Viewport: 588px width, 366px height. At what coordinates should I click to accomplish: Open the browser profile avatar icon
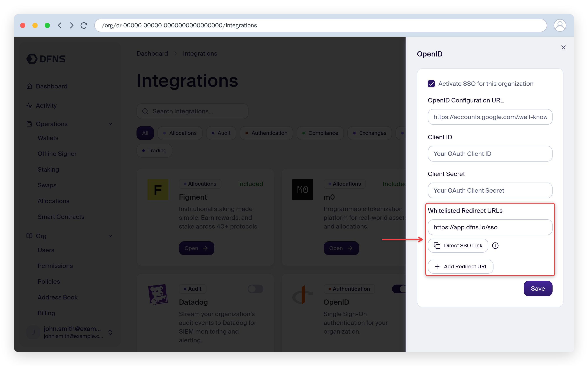[560, 25]
